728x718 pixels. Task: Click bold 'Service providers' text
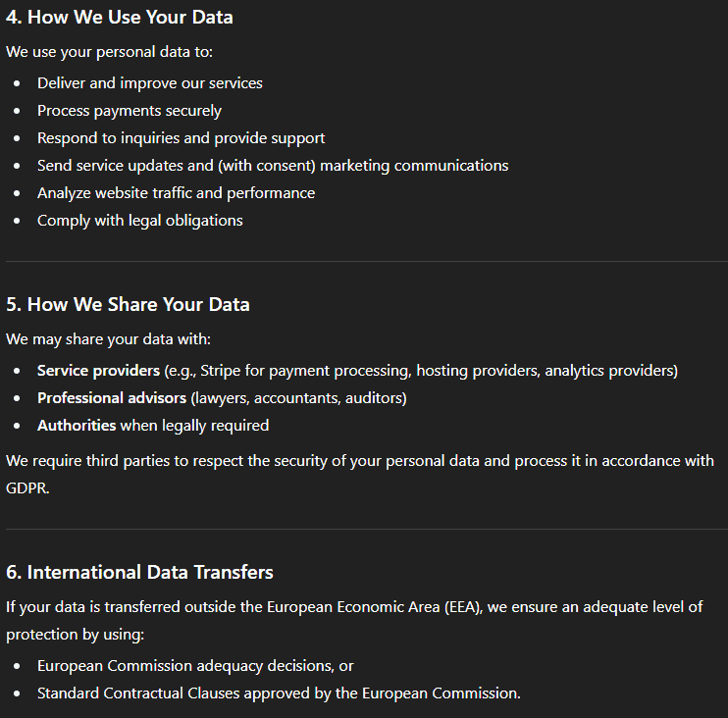pos(98,371)
